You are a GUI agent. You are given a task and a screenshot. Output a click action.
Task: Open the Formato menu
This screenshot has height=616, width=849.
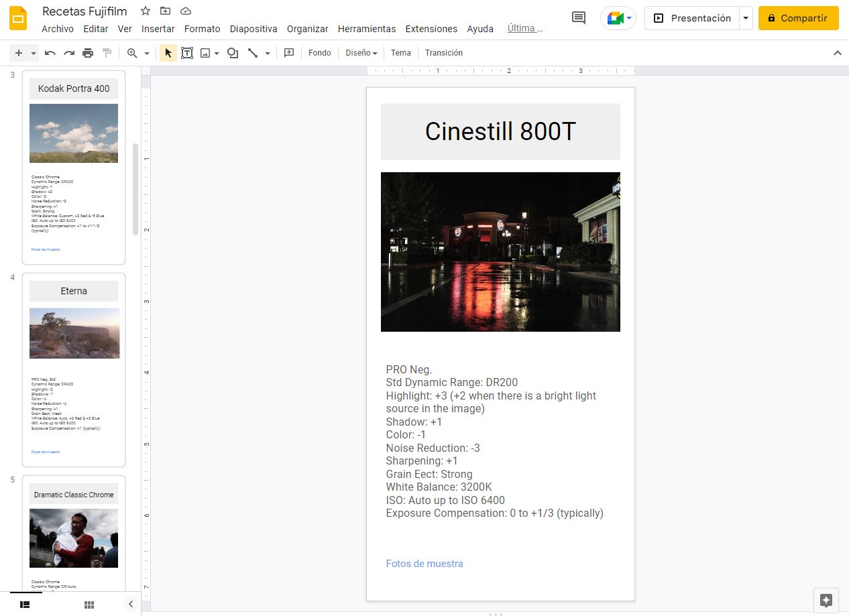pos(203,29)
